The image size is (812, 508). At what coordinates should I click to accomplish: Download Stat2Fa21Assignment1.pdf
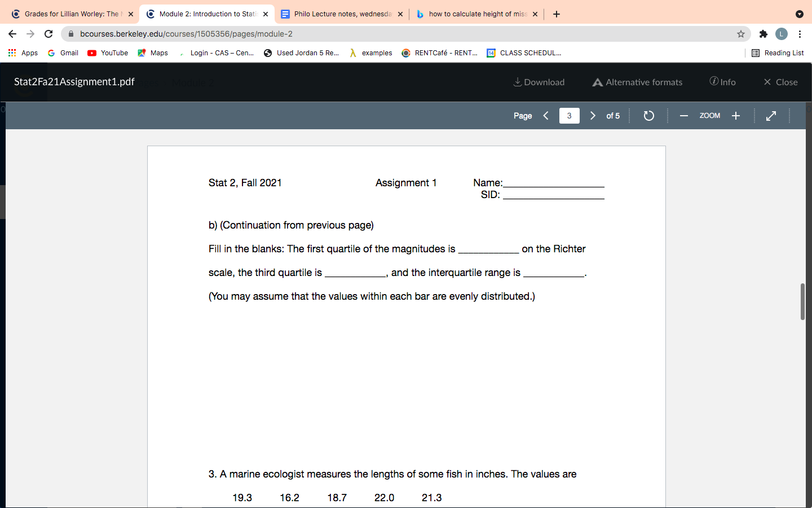pos(538,82)
